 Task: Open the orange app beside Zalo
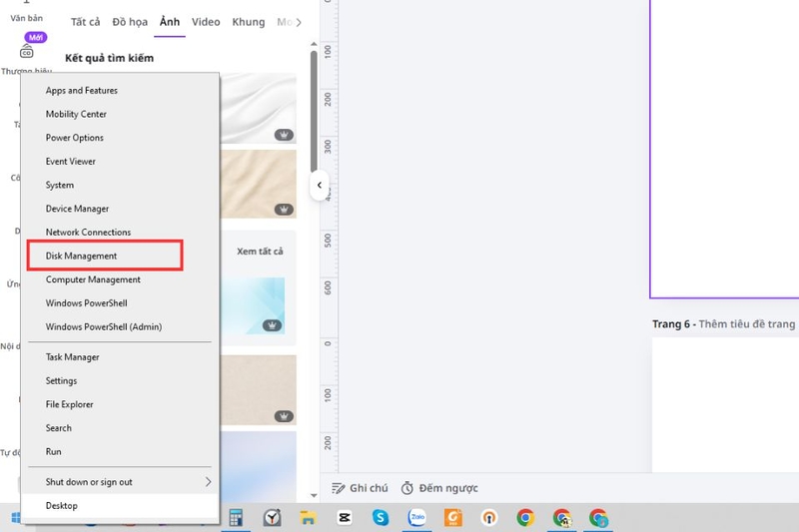(453, 518)
